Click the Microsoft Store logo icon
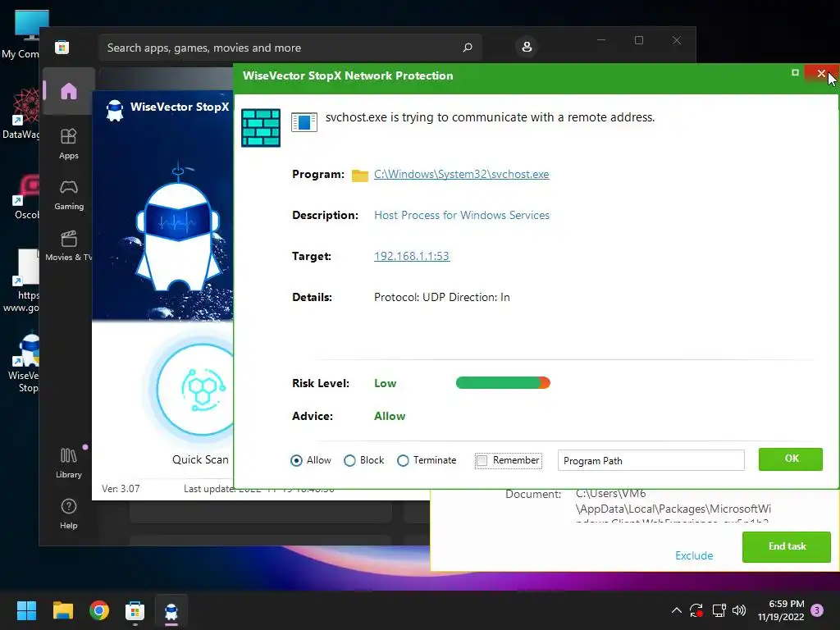Screen dimensions: 840x630 [62, 47]
